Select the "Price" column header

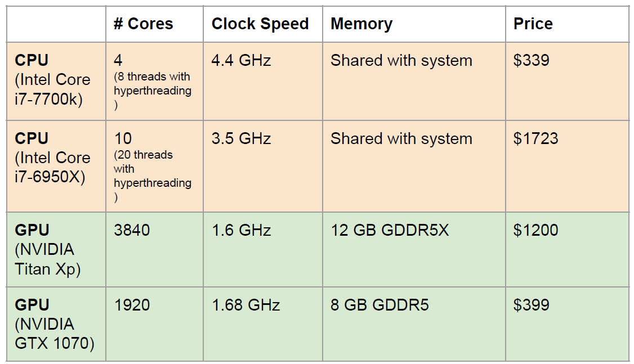pyautogui.click(x=533, y=24)
